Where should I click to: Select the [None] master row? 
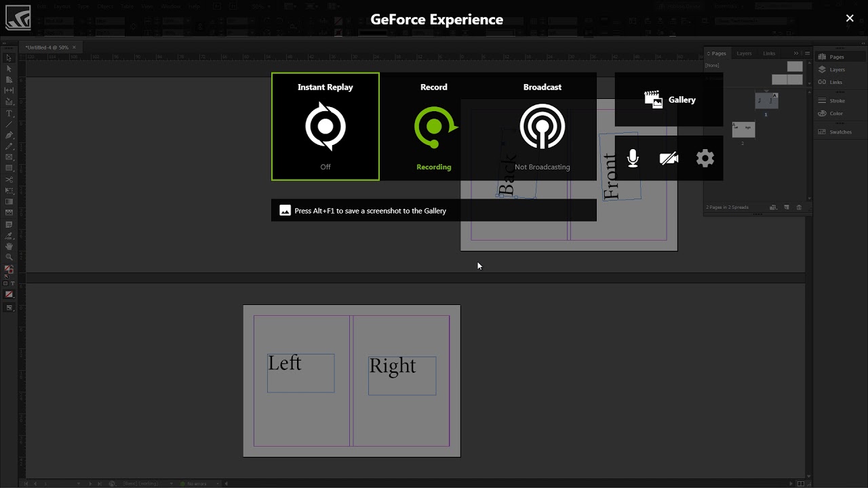(754, 66)
